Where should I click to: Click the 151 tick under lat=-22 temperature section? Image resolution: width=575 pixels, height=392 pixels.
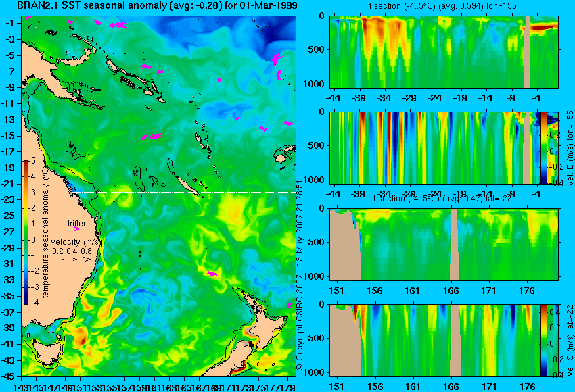point(337,291)
